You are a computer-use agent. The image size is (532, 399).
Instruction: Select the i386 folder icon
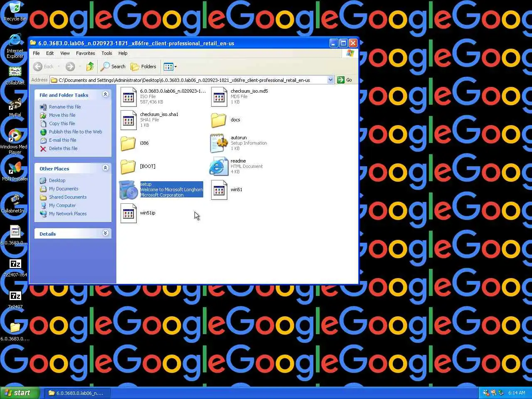[128, 143]
